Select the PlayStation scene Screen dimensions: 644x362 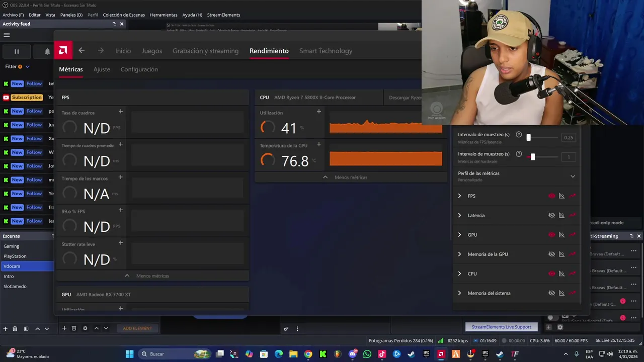27,256
